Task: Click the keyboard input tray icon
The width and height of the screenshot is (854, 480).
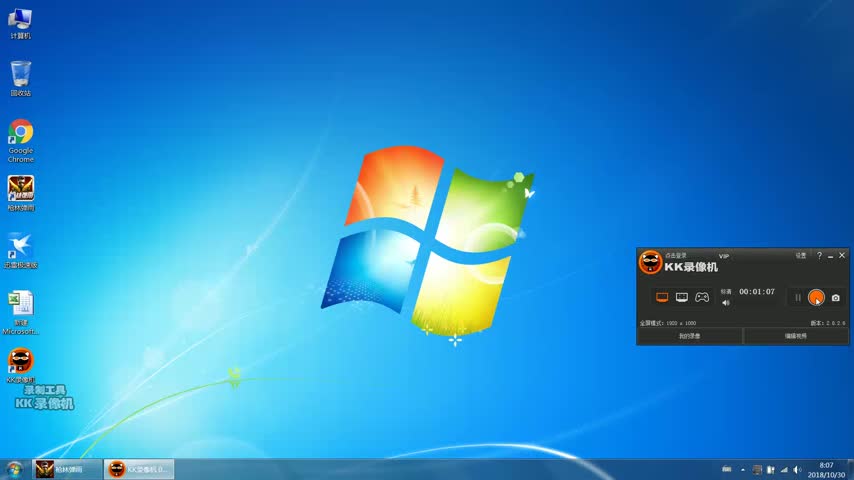Action: click(727, 469)
